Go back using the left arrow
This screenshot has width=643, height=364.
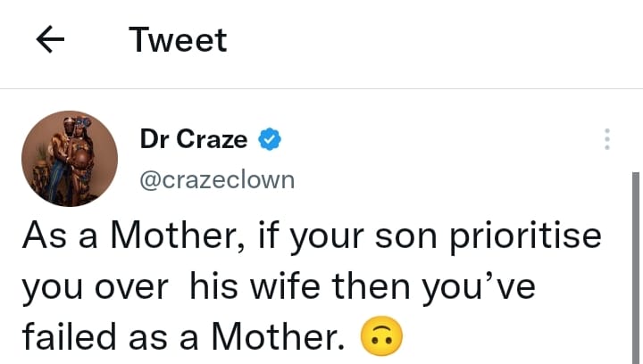click(x=51, y=40)
